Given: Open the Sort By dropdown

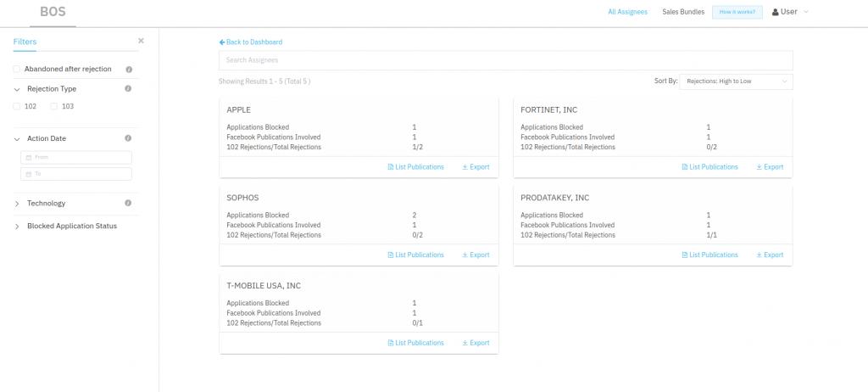Looking at the screenshot, I should click(736, 81).
